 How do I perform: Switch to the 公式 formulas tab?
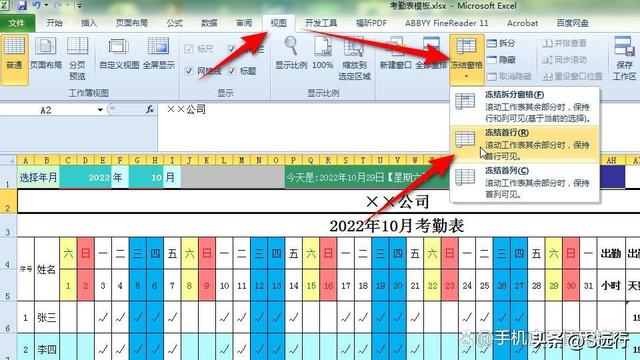click(174, 23)
